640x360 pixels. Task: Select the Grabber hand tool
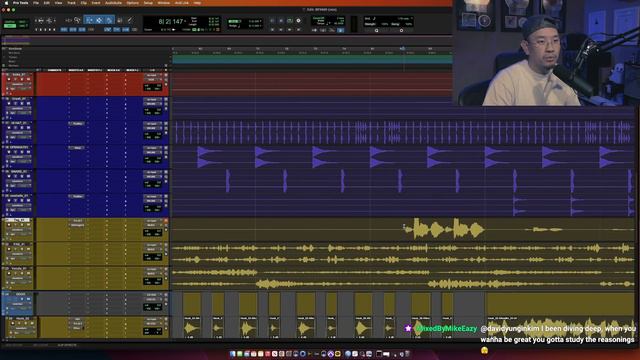click(x=109, y=20)
